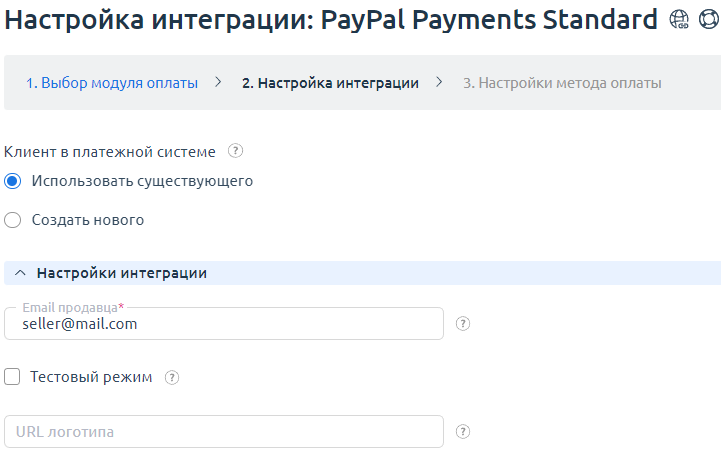The image size is (721, 451).
Task: Enable the Тестовый режим checkbox
Action: tap(13, 377)
